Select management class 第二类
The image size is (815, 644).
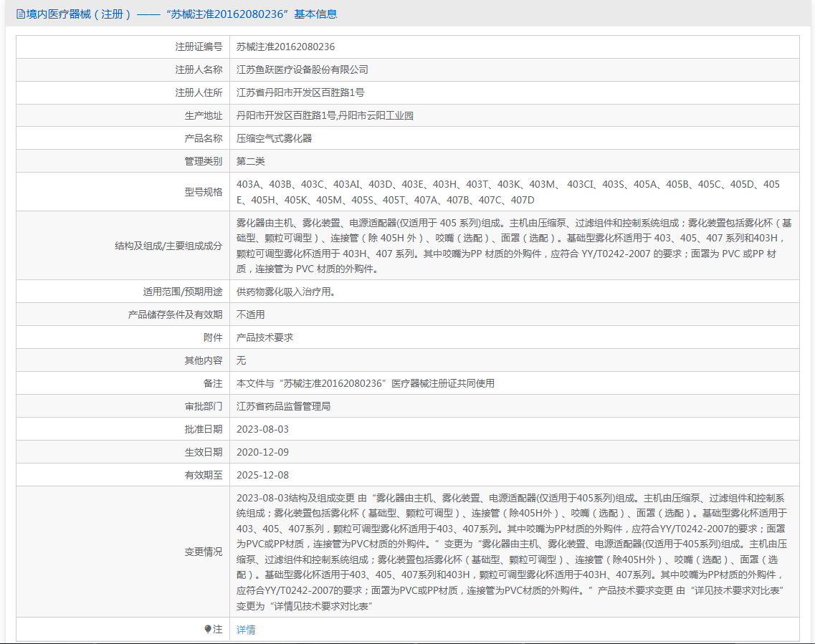tap(251, 161)
